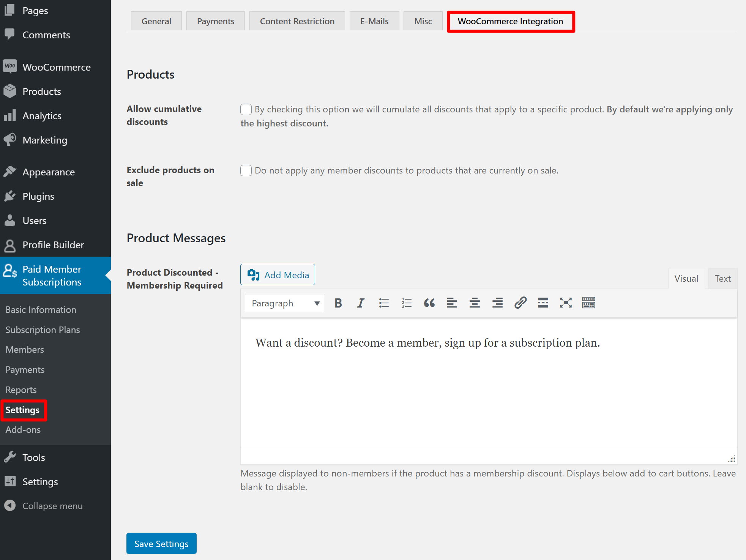The width and height of the screenshot is (746, 560).
Task: Click the WordPress Settings sliders icon
Action: 10,481
